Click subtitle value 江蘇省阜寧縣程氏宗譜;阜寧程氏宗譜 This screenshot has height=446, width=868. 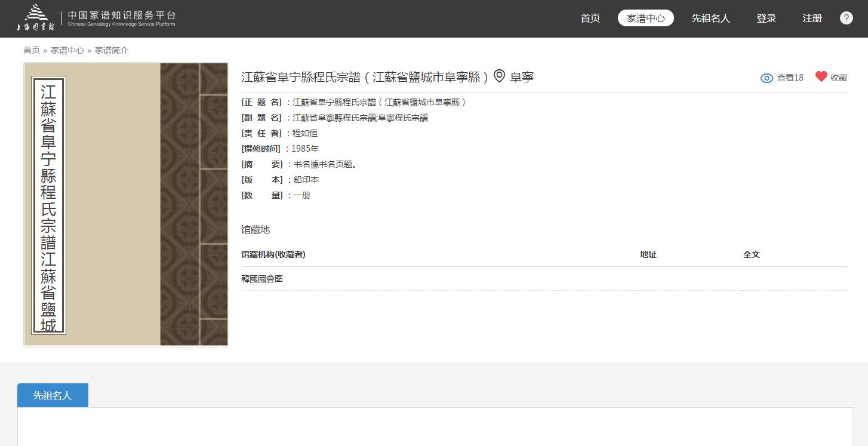360,118
